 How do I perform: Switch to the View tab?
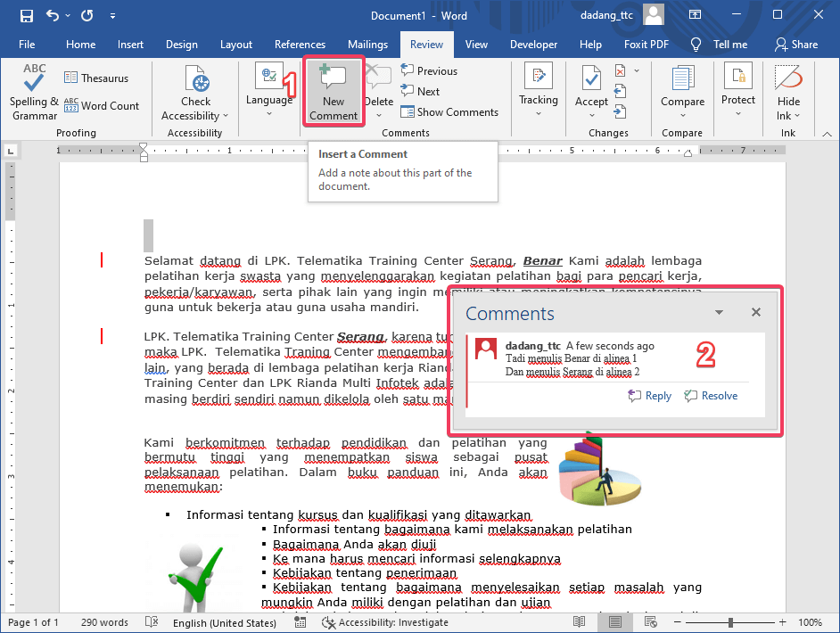pos(477,44)
